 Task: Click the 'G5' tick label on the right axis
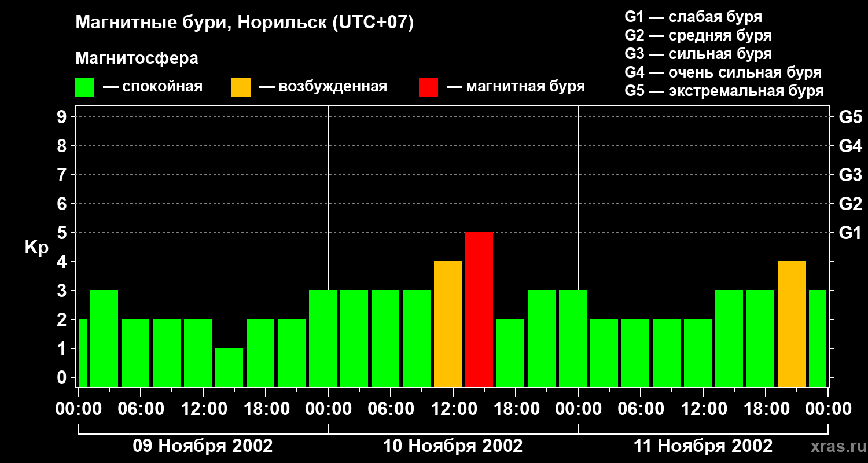tap(851, 117)
